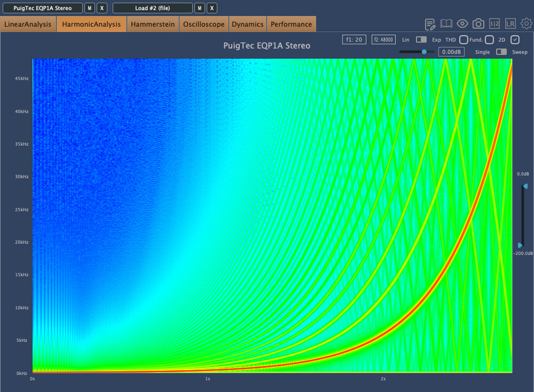Switch to the LinearAnalysis tab
This screenshot has width=534, height=392.
tap(28, 24)
